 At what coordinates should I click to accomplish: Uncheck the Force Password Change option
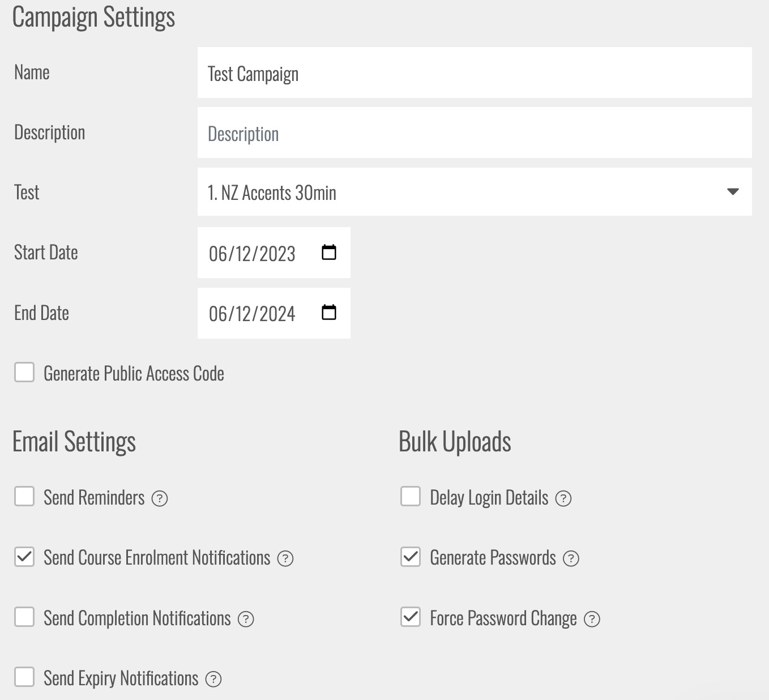tap(411, 617)
